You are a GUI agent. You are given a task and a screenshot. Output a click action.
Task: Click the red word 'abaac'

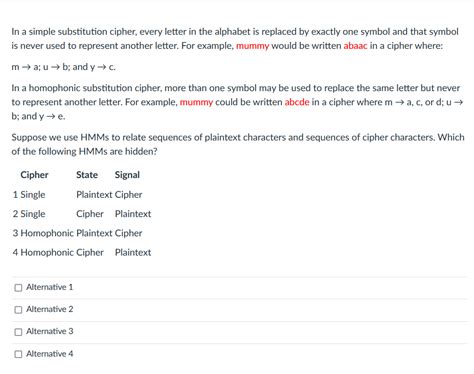click(355, 46)
